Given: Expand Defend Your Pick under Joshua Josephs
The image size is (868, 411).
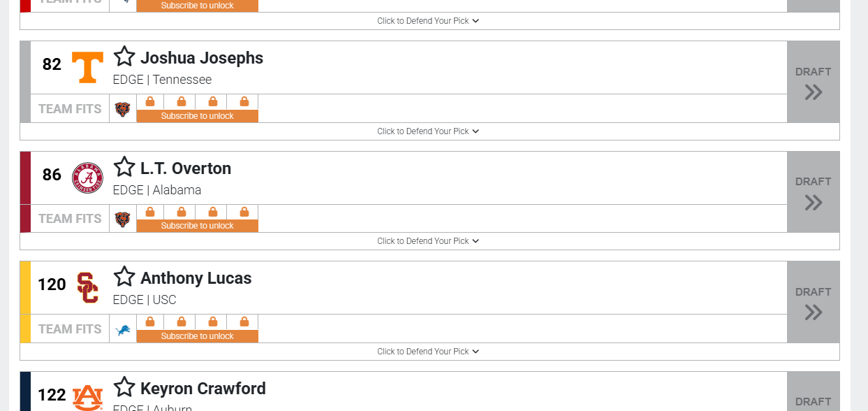Looking at the screenshot, I should (428, 131).
